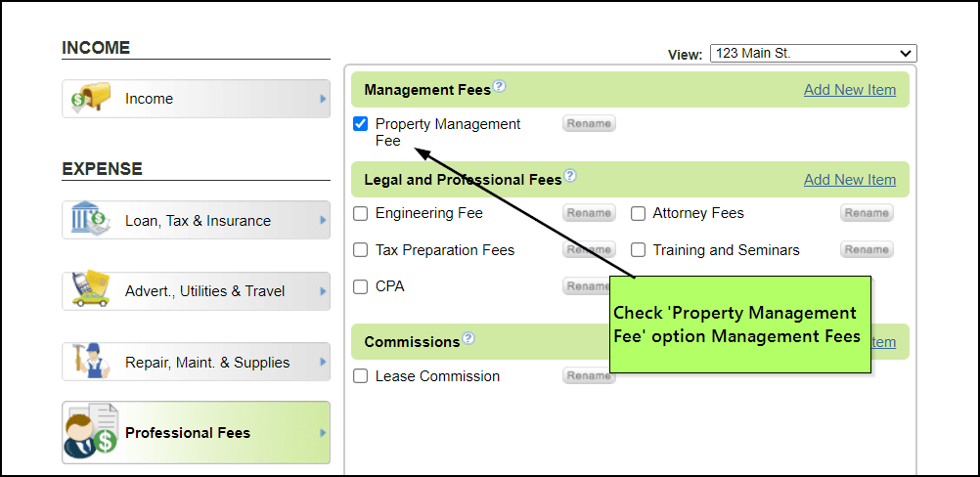Click the Income mailbox icon
This screenshot has height=477, width=980.
pos(85,99)
